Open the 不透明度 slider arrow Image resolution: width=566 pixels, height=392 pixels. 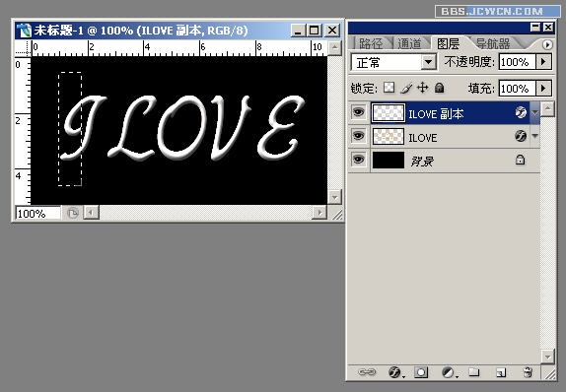(x=543, y=62)
